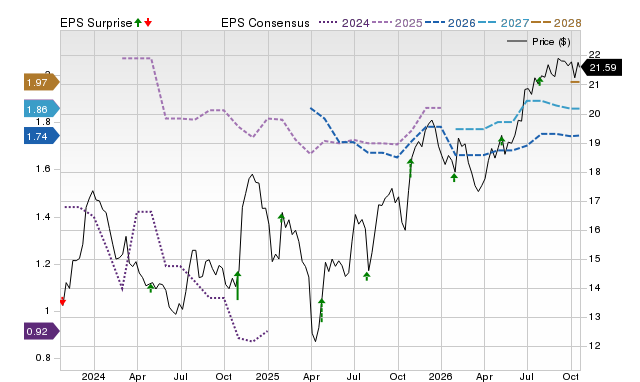Screen dimensions: 640x382
Task: Click the 13 label on the price axis
Action: (x=594, y=317)
